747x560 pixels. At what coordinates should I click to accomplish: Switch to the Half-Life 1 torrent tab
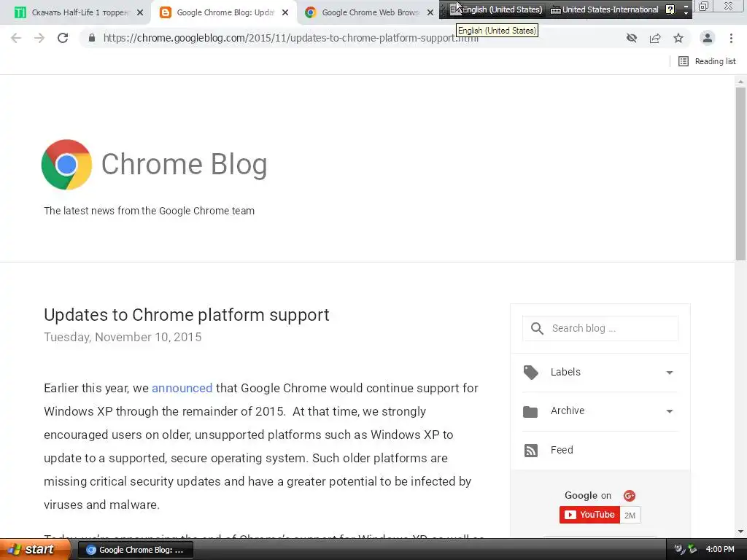click(80, 12)
